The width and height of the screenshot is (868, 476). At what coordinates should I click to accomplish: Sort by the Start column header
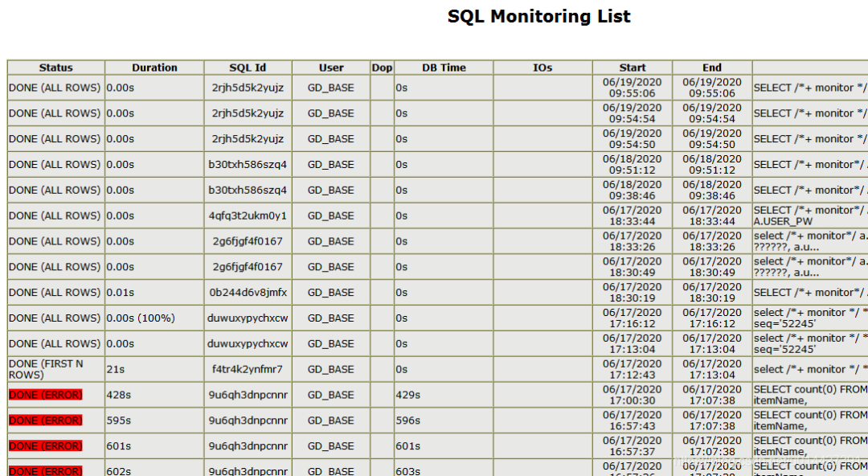pos(632,68)
